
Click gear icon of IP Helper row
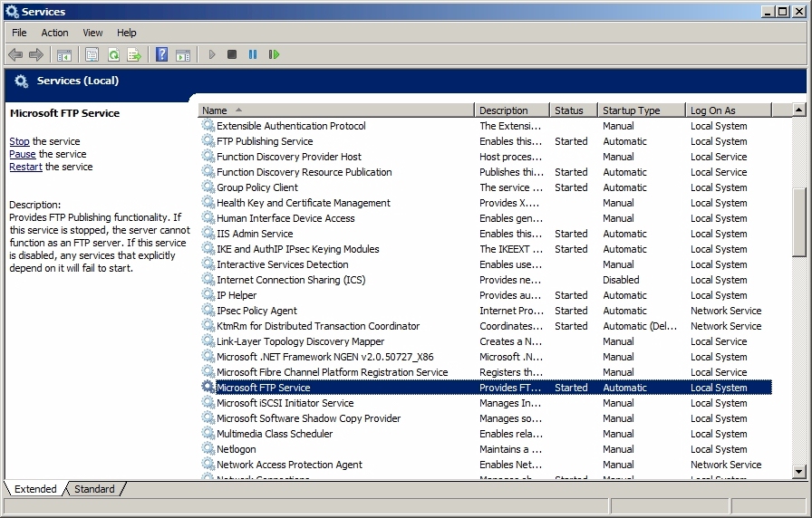coord(208,295)
